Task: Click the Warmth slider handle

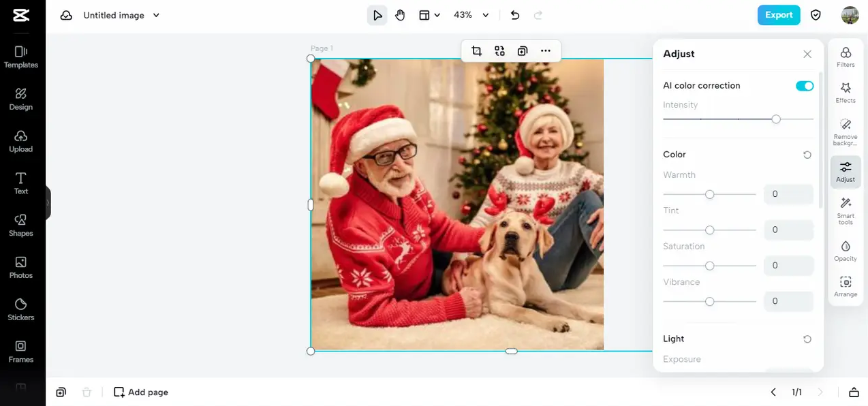Action: pyautogui.click(x=709, y=194)
